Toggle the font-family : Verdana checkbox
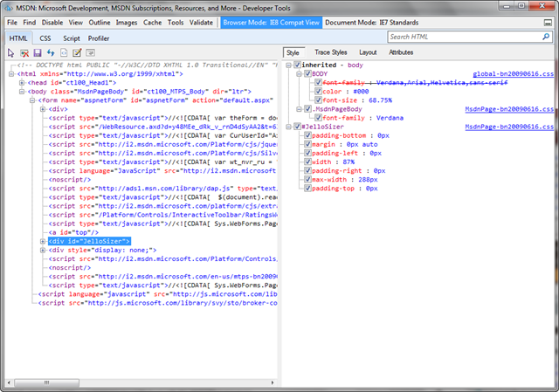 [318, 118]
